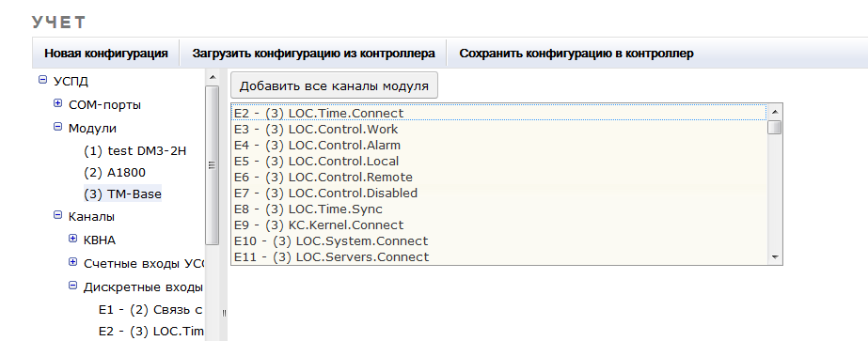
Task: Select the Счетные входы tree item
Action: pyautogui.click(x=143, y=264)
